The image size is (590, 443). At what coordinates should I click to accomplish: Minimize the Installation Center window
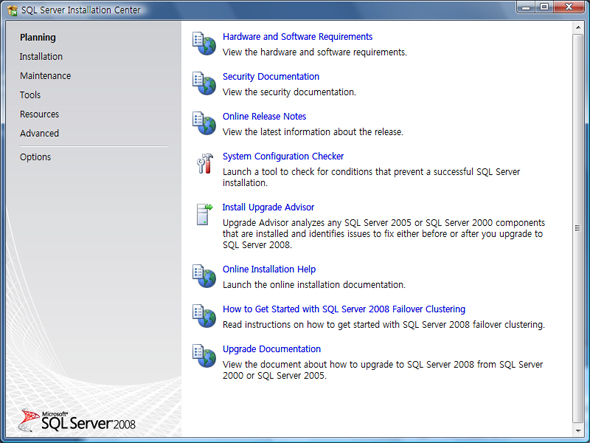[x=526, y=7]
